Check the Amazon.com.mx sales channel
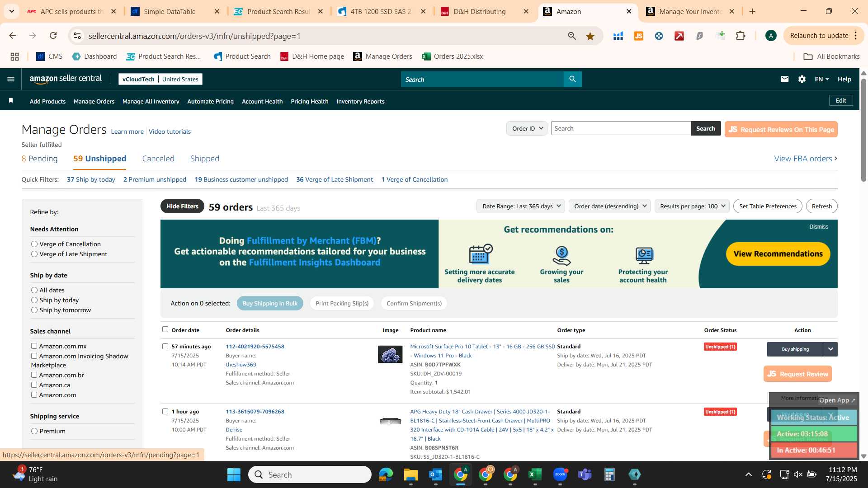This screenshot has height=488, width=868. 34,346
